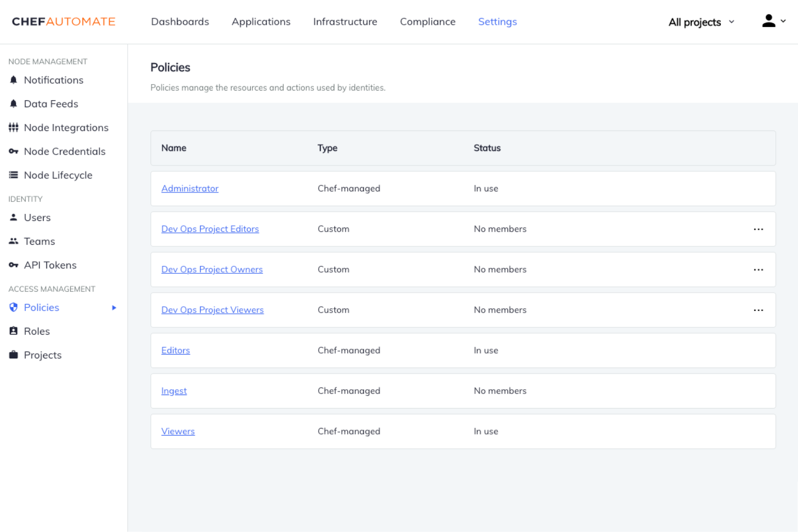Switch to the Compliance tab
Viewport: 798px width, 532px height.
point(428,22)
